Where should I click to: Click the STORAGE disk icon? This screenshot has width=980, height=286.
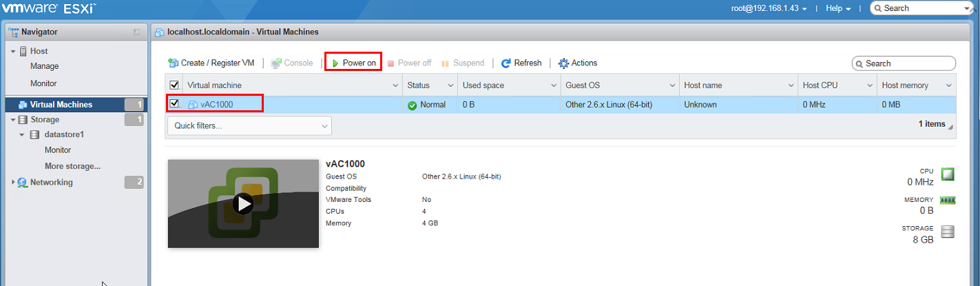point(948,232)
